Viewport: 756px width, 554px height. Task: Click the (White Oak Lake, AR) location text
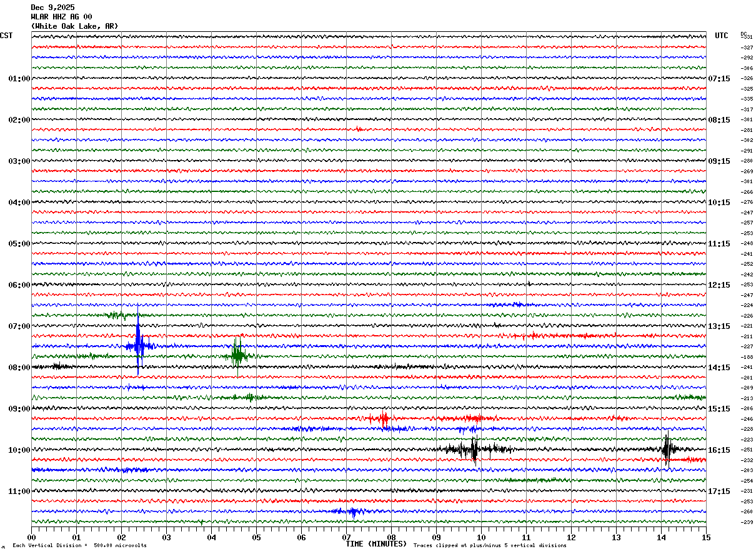tap(74, 26)
